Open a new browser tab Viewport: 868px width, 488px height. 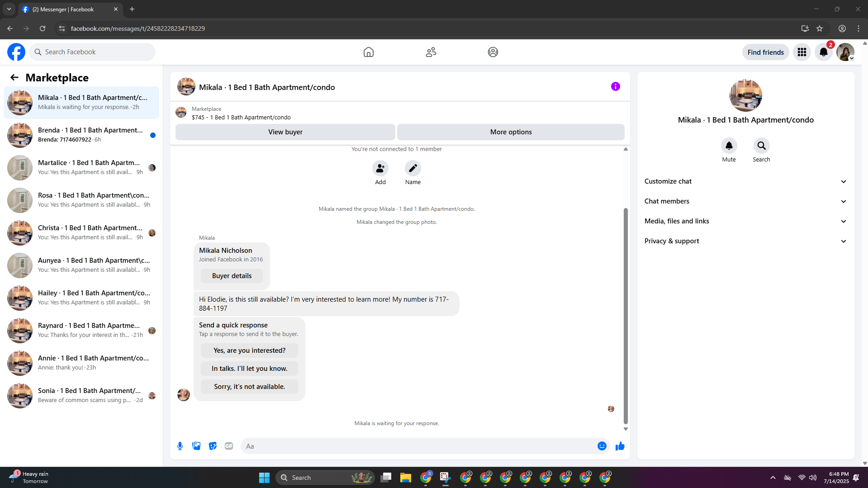click(x=132, y=9)
